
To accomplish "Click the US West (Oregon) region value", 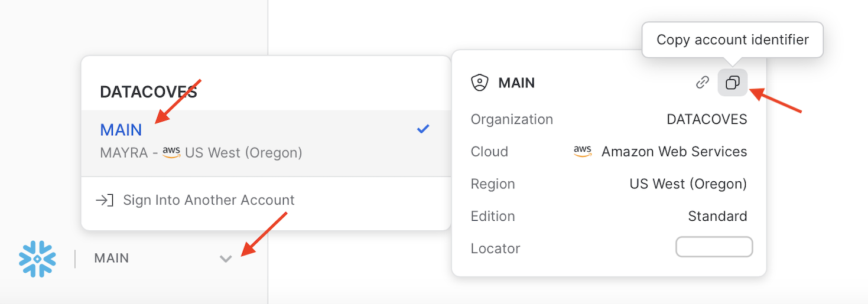I will [688, 184].
